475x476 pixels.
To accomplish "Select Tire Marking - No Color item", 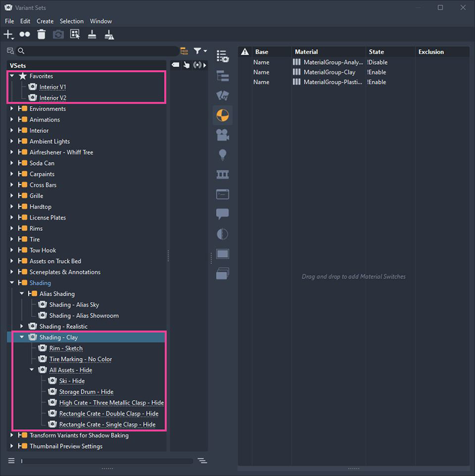I will coord(81,359).
